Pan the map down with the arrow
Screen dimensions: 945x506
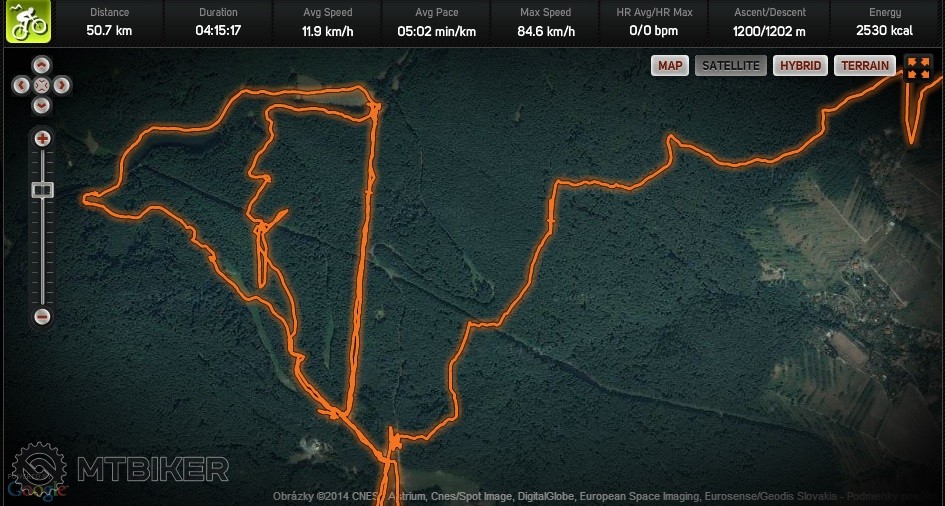point(41,105)
